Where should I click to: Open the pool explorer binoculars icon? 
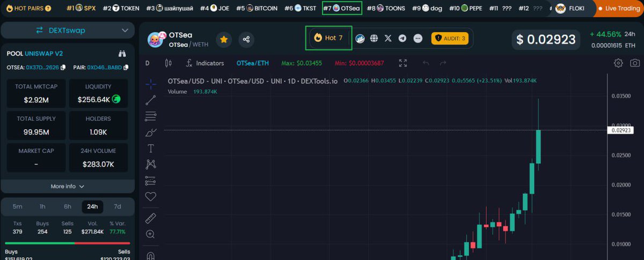[x=122, y=54]
